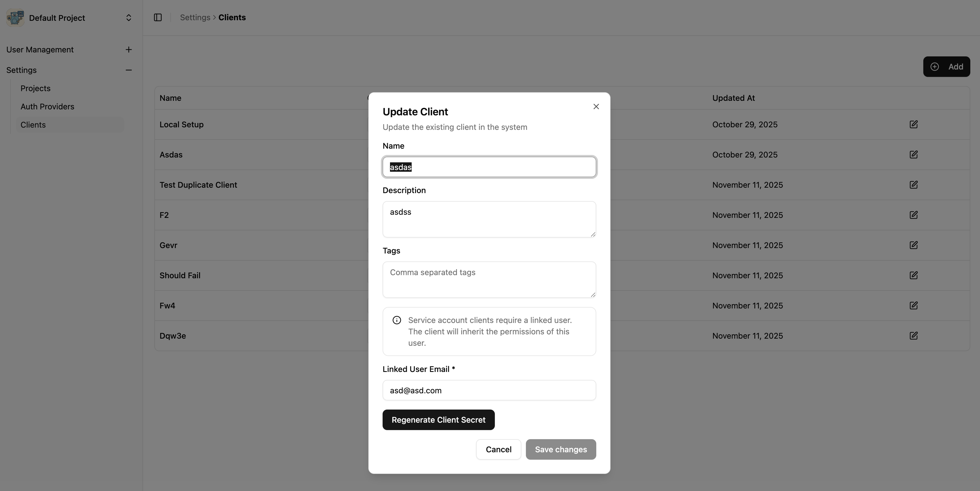Close the Update Client dialog

pos(596,107)
